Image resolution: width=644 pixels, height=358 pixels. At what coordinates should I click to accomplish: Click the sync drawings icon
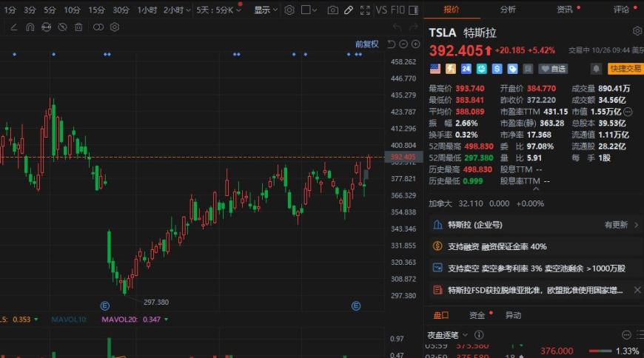click(x=46, y=27)
